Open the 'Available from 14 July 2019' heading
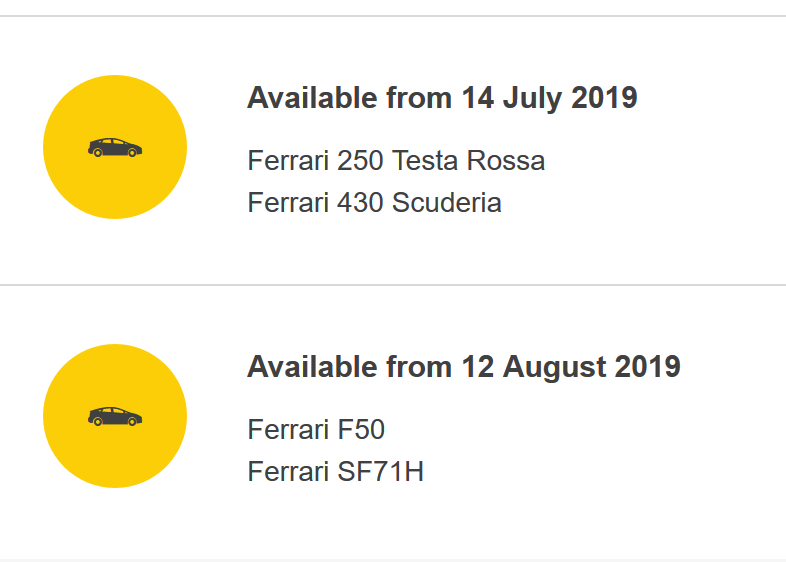Screen dimensions: 786x562 pos(441,98)
